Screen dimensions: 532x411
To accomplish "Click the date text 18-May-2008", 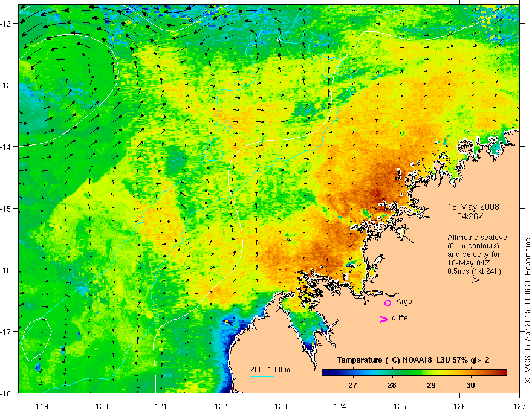I will [x=473, y=207].
